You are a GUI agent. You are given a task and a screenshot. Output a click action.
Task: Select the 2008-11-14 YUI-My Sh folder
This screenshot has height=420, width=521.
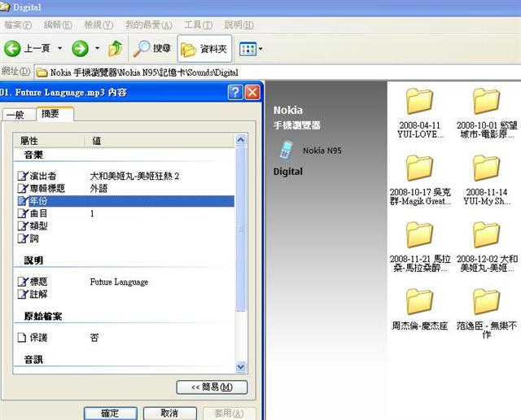pyautogui.click(x=487, y=180)
